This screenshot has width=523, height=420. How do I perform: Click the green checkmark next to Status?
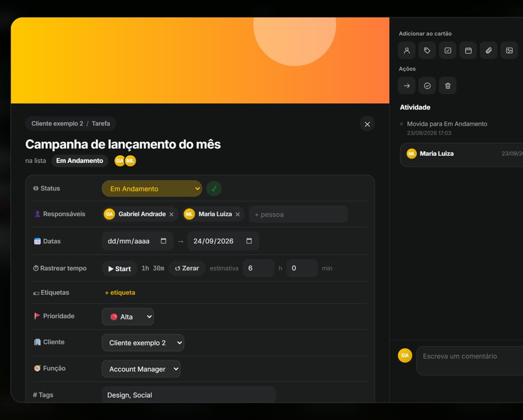click(x=214, y=188)
